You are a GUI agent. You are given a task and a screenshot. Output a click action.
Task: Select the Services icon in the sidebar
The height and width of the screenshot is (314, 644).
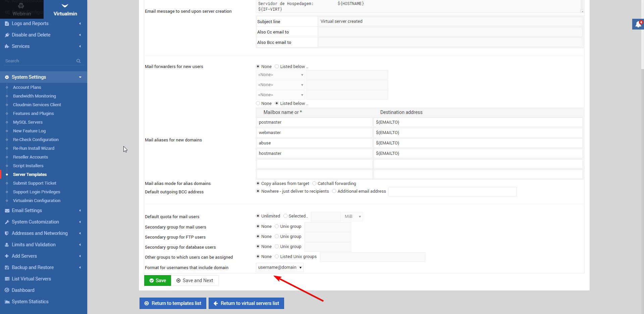pyautogui.click(x=7, y=46)
